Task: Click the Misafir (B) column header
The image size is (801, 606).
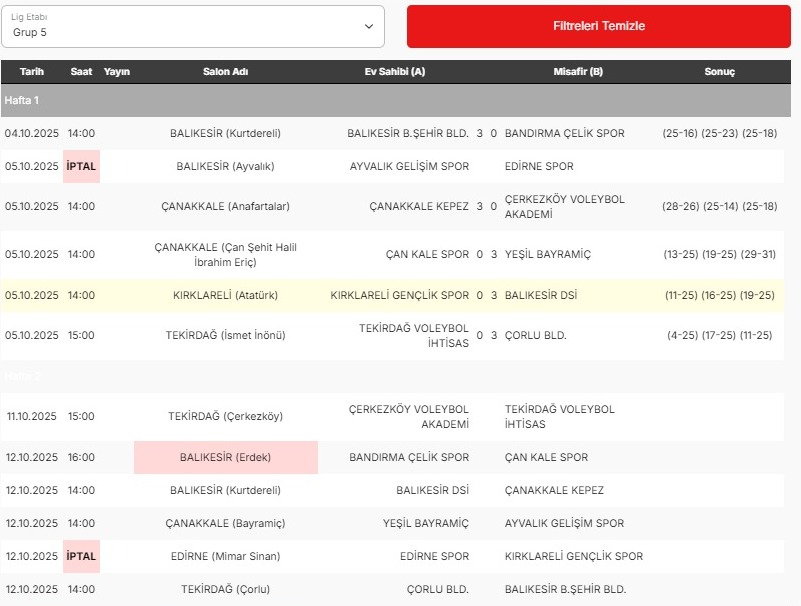Action: coord(578,72)
